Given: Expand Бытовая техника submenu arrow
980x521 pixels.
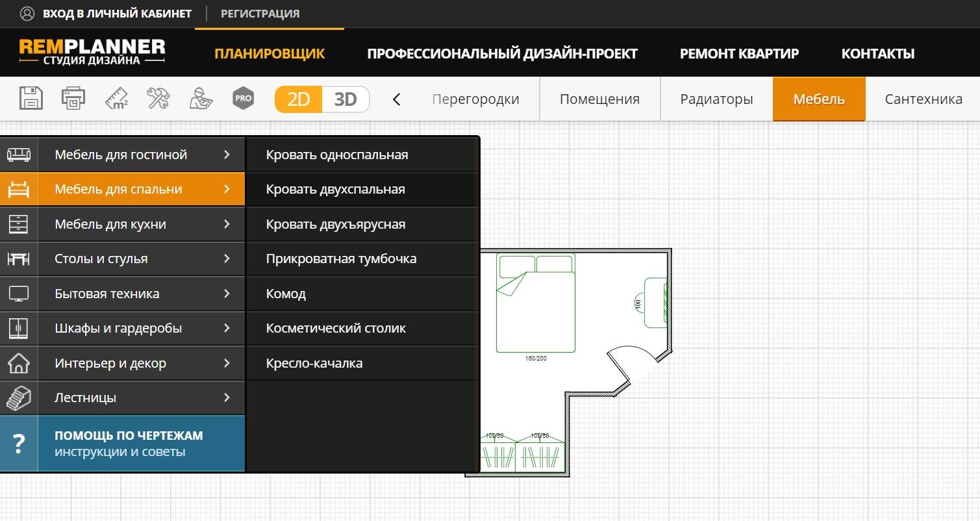Looking at the screenshot, I should pos(227,294).
